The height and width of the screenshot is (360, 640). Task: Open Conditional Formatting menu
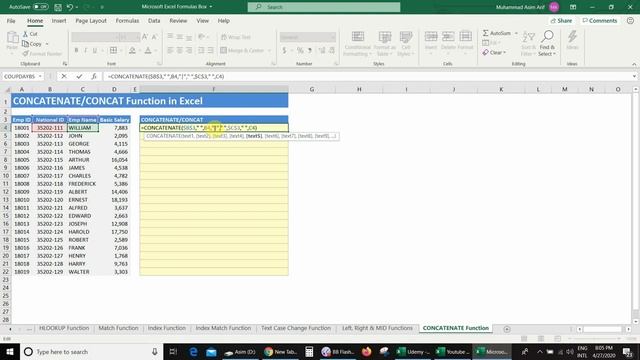pyautogui.click(x=358, y=44)
